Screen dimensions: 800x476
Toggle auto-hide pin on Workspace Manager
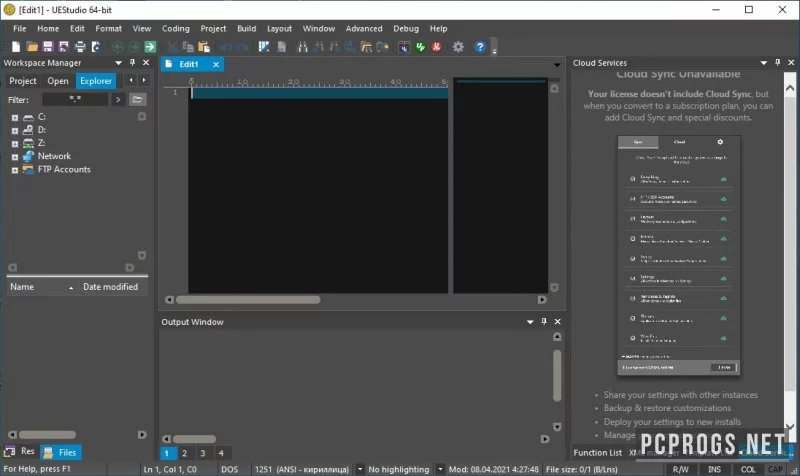[132, 62]
